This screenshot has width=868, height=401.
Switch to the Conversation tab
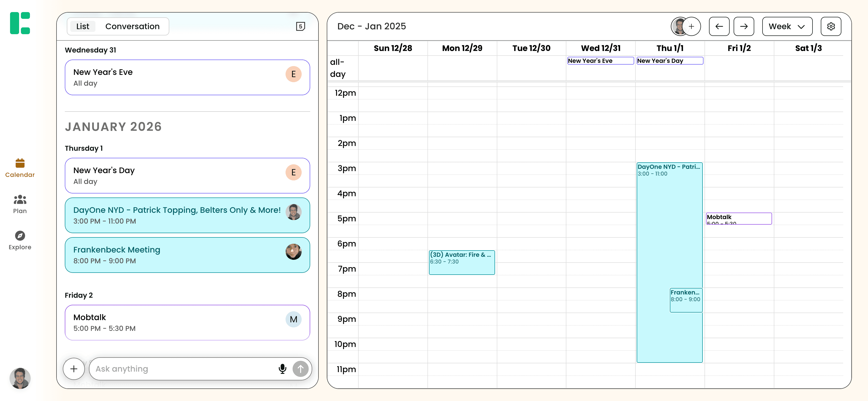click(132, 26)
